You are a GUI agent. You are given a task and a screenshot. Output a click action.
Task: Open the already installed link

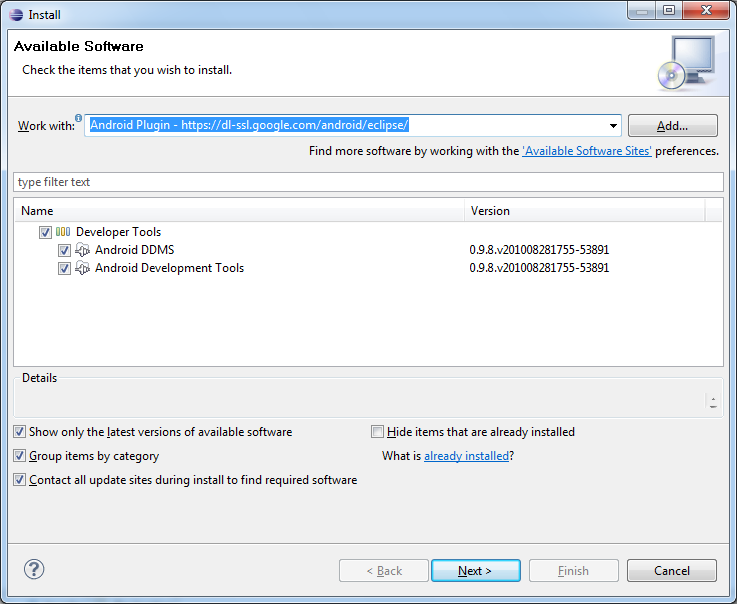tap(466, 456)
